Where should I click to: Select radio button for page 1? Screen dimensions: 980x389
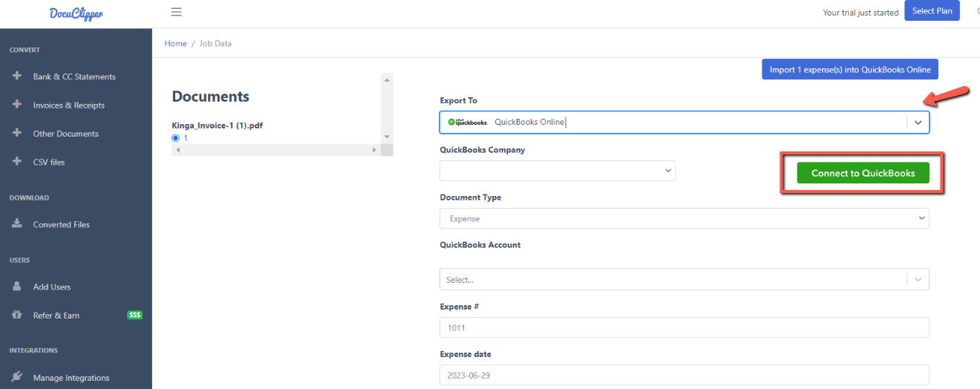(x=176, y=138)
